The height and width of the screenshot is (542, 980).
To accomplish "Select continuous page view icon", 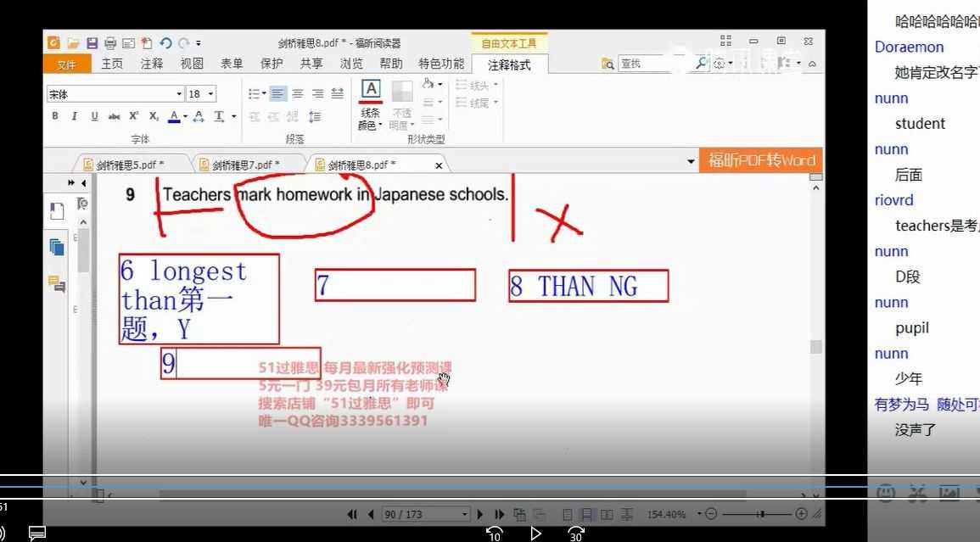I will pos(586,514).
